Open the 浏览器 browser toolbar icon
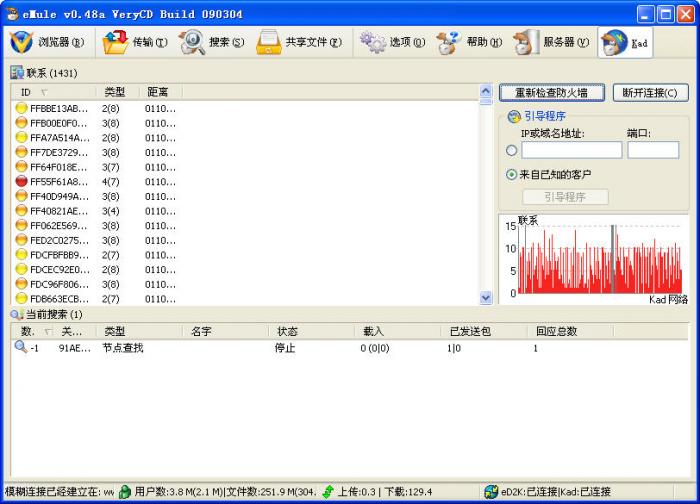 [22, 42]
